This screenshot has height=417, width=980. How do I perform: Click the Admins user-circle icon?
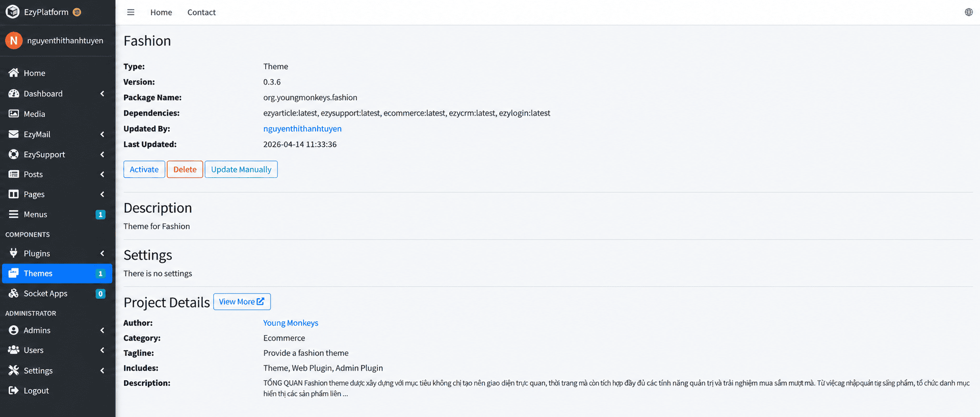pyautogui.click(x=14, y=330)
